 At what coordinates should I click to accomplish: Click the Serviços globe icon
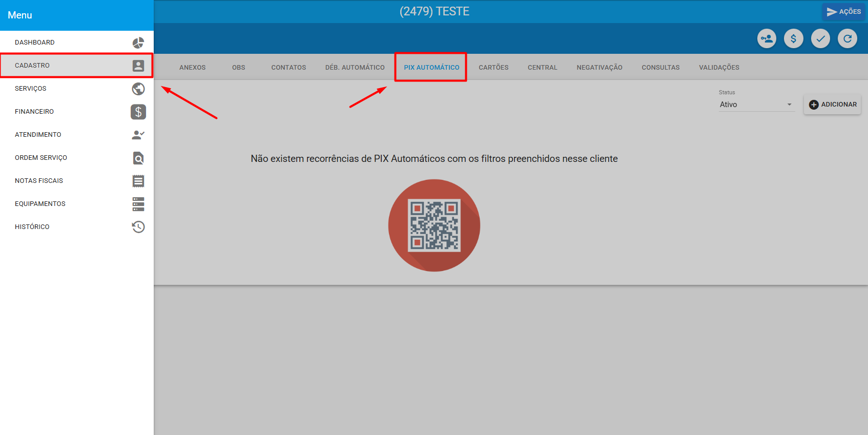[138, 89]
